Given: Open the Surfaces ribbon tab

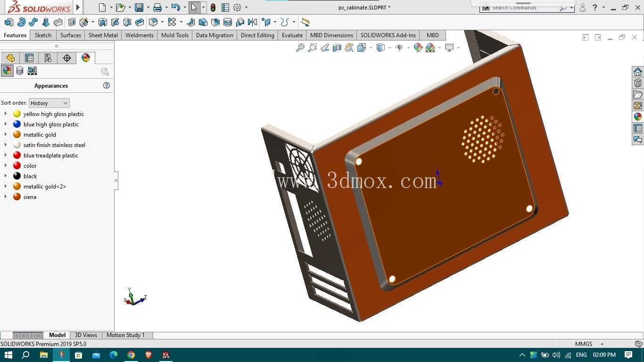Looking at the screenshot, I should (x=71, y=35).
